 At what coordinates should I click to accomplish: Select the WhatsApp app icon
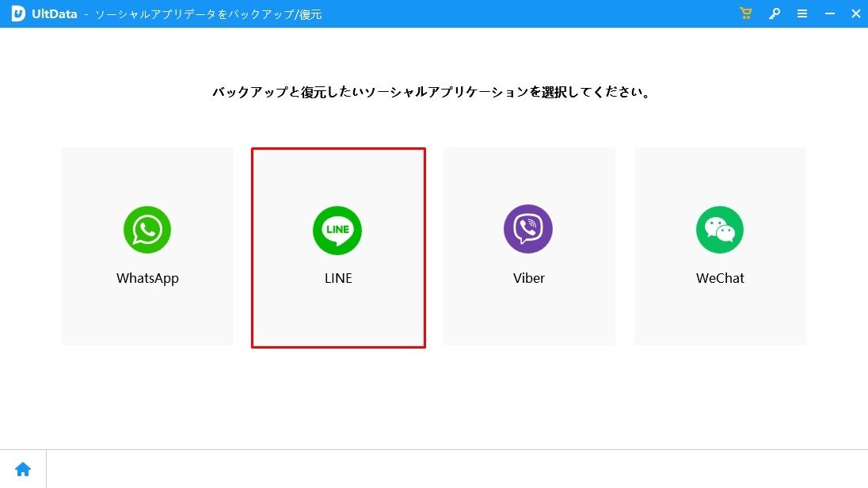147,230
